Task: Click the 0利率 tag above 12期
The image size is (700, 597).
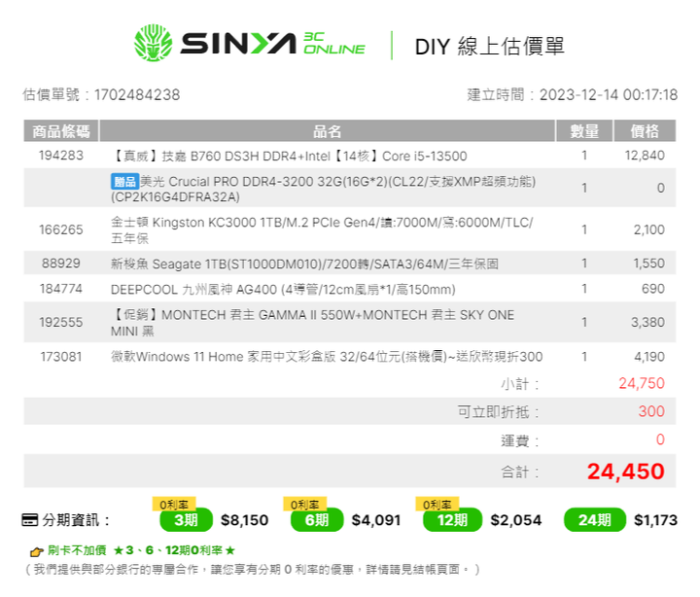Action: [x=437, y=505]
